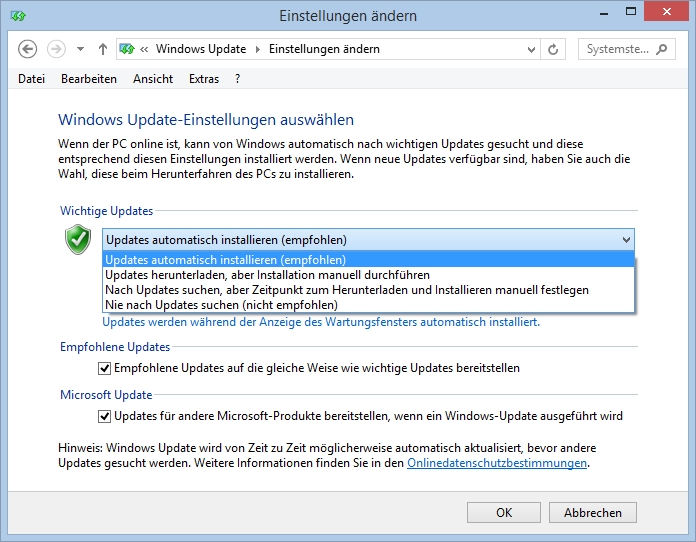This screenshot has height=542, width=696.
Task: Click the Windows Update icon in the address bar
Action: tap(127, 49)
